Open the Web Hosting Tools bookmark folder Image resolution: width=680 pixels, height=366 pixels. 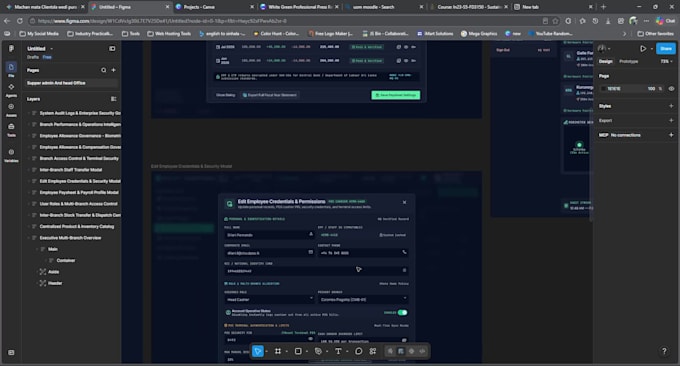(169, 33)
